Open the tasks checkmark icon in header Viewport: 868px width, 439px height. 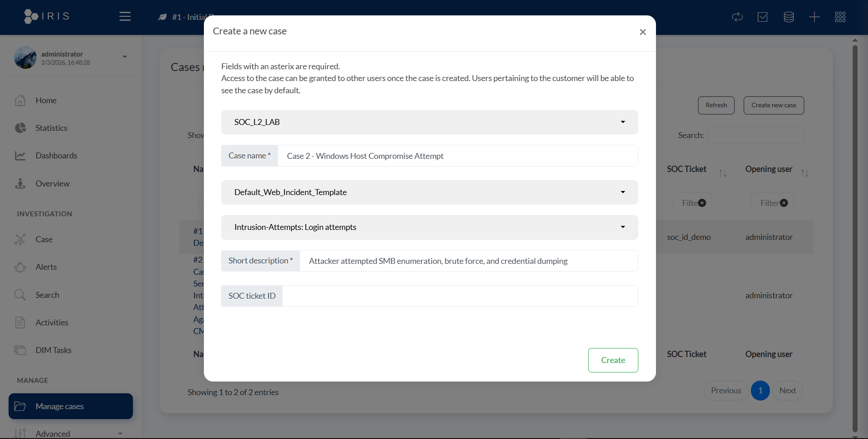[763, 17]
